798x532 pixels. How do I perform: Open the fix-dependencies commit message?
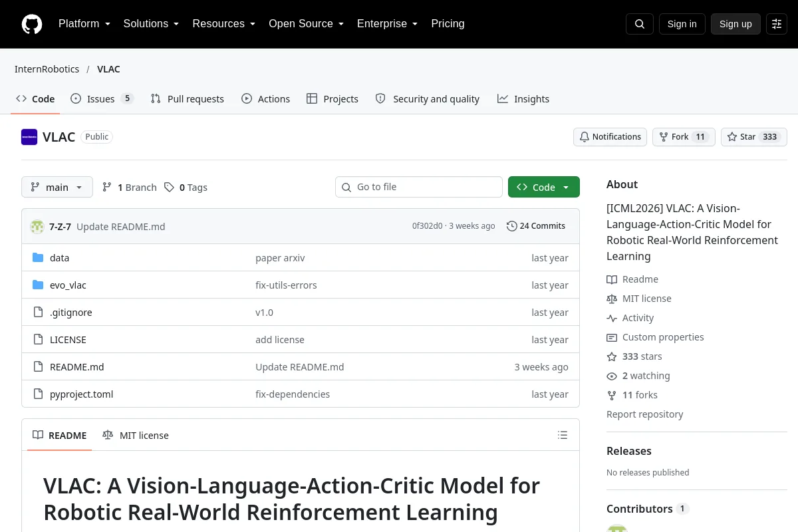pyautogui.click(x=293, y=394)
